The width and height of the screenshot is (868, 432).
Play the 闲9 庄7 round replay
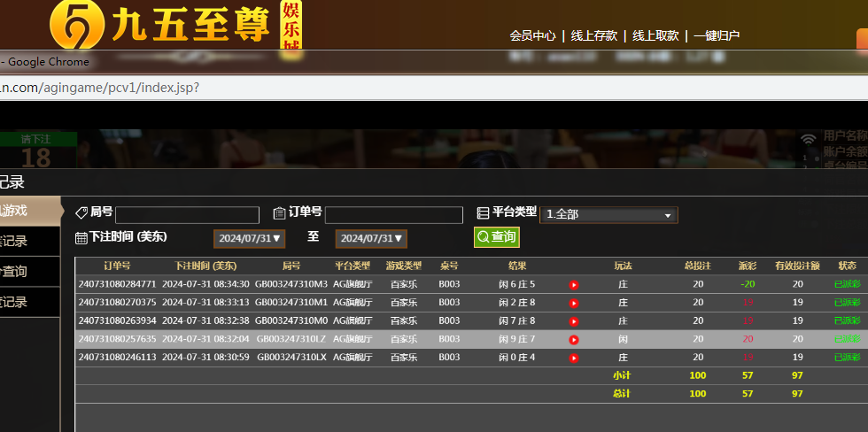[x=573, y=339]
